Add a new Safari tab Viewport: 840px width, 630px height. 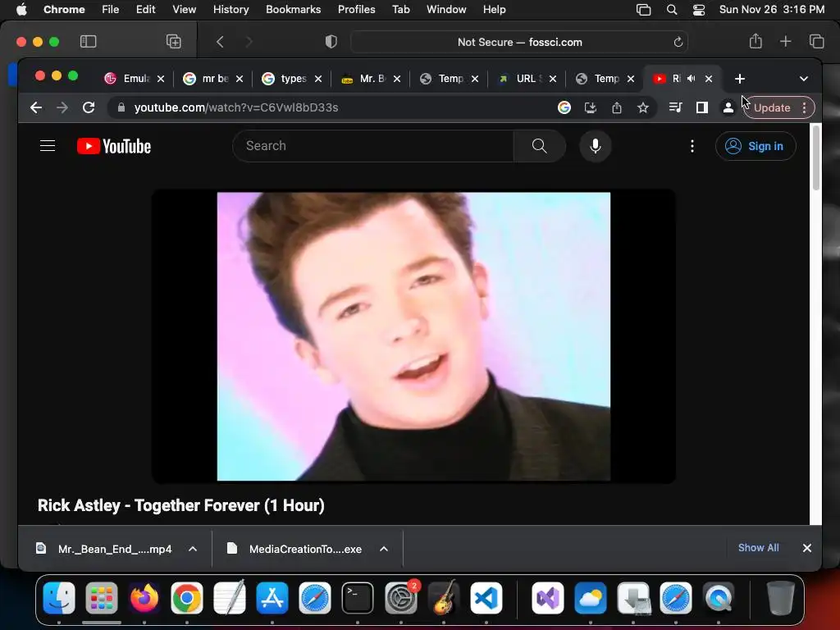(x=785, y=41)
